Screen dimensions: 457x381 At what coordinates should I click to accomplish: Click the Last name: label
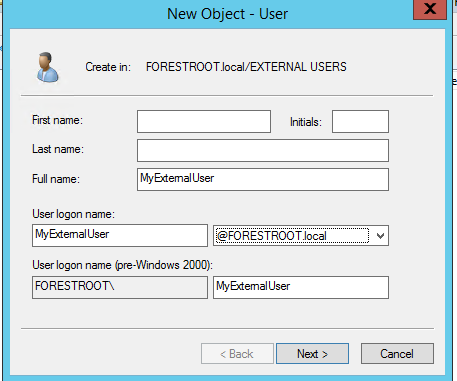58,149
